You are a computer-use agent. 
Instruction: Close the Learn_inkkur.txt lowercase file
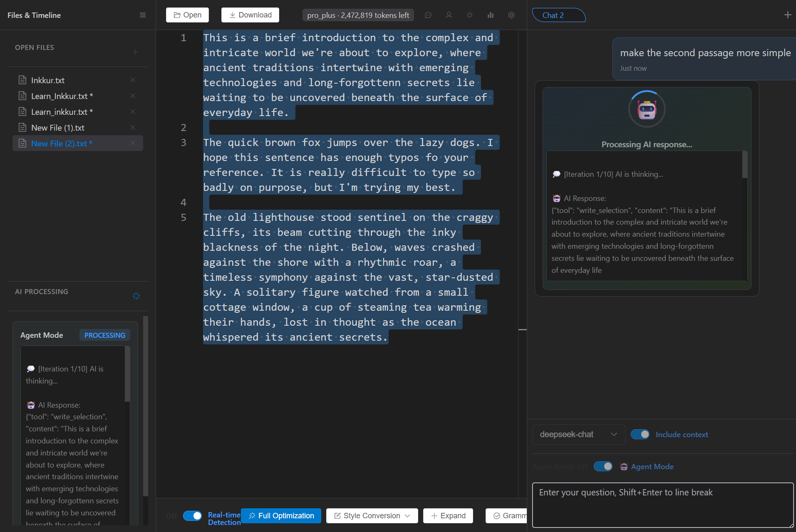coord(133,111)
